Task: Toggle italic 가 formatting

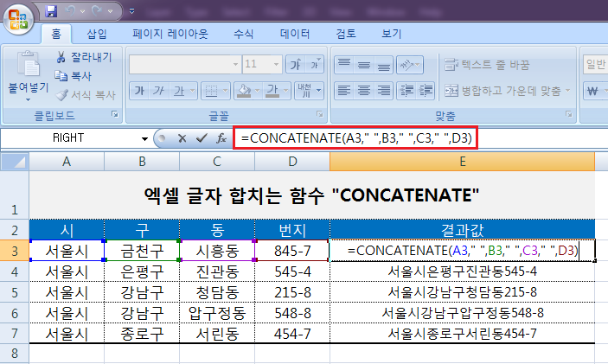Action: click(158, 91)
